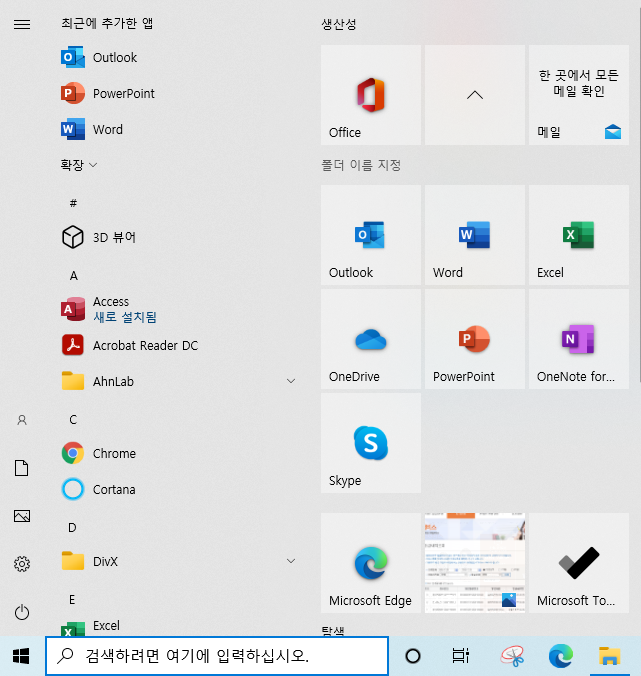Screen dimensions: 641x676
Task: Click the D letter header
Action: [x=72, y=528]
